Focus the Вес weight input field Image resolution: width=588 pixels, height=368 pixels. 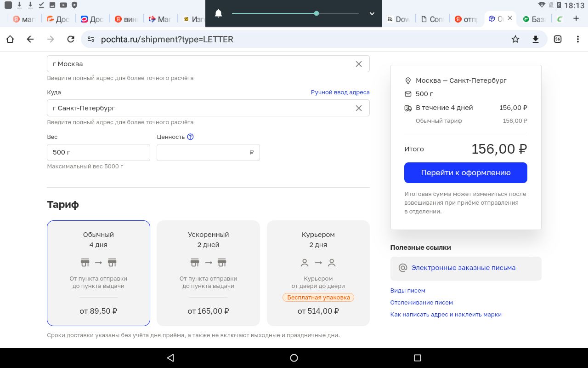98,152
